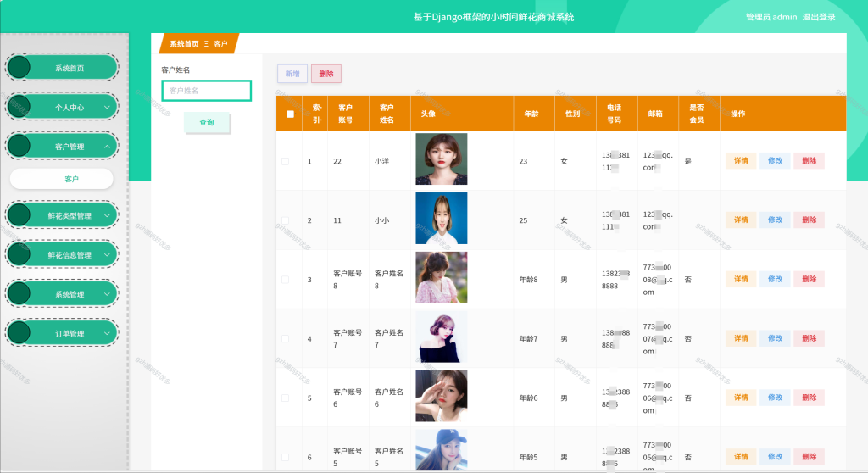
Task: Click 删除 for 客户姓名8 row
Action: click(810, 279)
